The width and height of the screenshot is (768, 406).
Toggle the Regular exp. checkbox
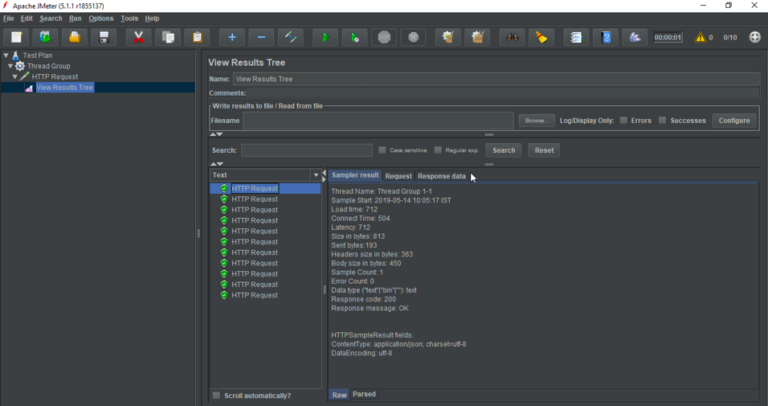coord(438,150)
